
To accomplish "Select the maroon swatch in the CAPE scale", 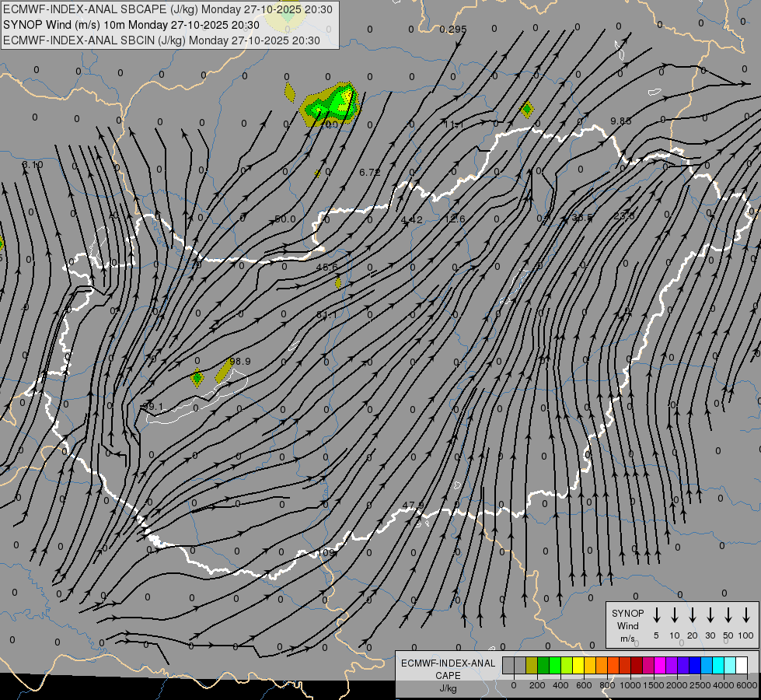I will tap(637, 665).
